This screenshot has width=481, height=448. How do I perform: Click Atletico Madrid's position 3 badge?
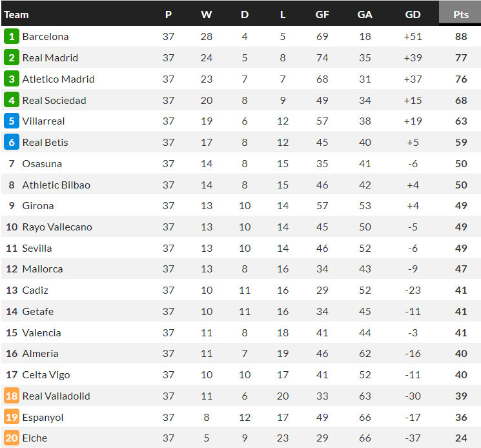[11, 79]
